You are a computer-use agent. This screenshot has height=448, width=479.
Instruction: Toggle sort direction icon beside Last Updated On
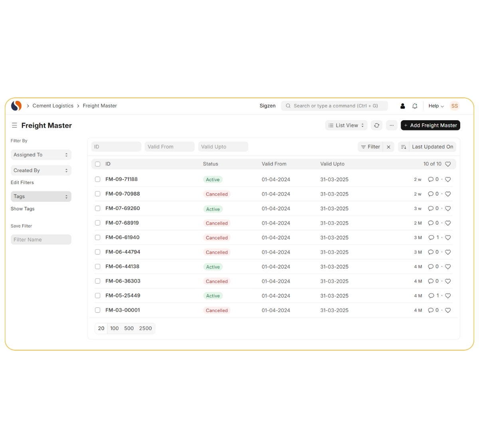click(x=404, y=147)
